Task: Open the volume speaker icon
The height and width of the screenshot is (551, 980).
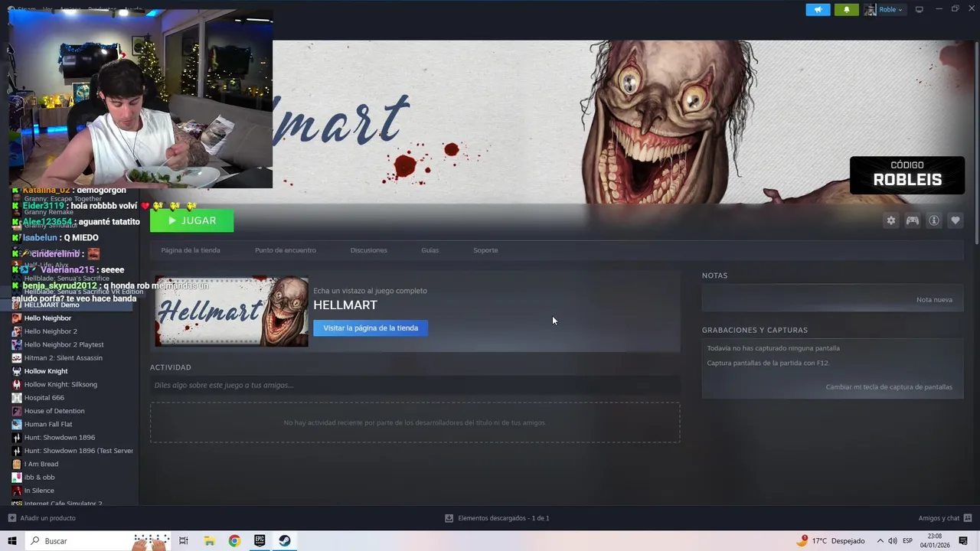Action: click(x=893, y=541)
